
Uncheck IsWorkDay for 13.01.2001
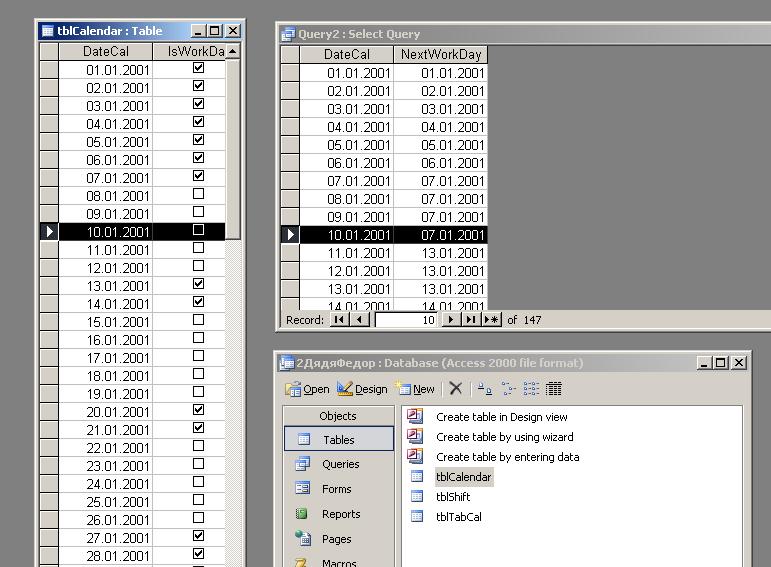pos(198,284)
